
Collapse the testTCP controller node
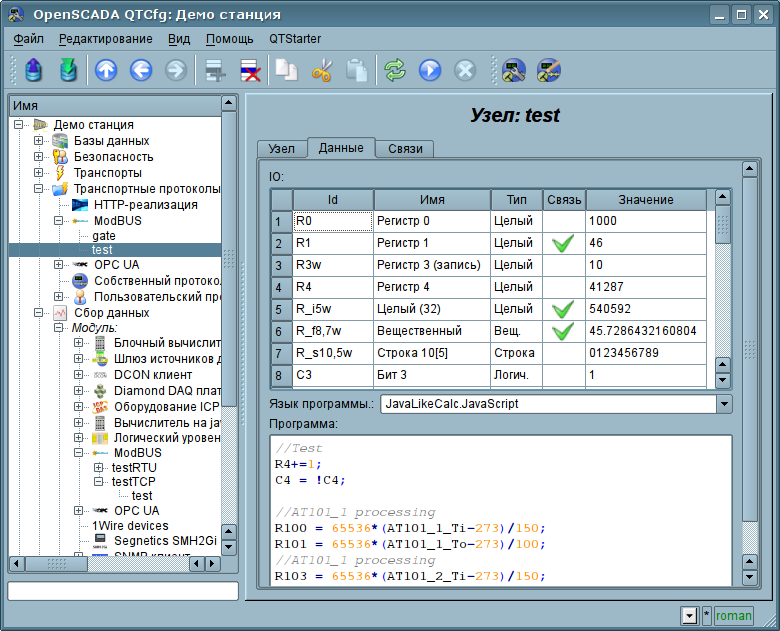pyautogui.click(x=98, y=482)
